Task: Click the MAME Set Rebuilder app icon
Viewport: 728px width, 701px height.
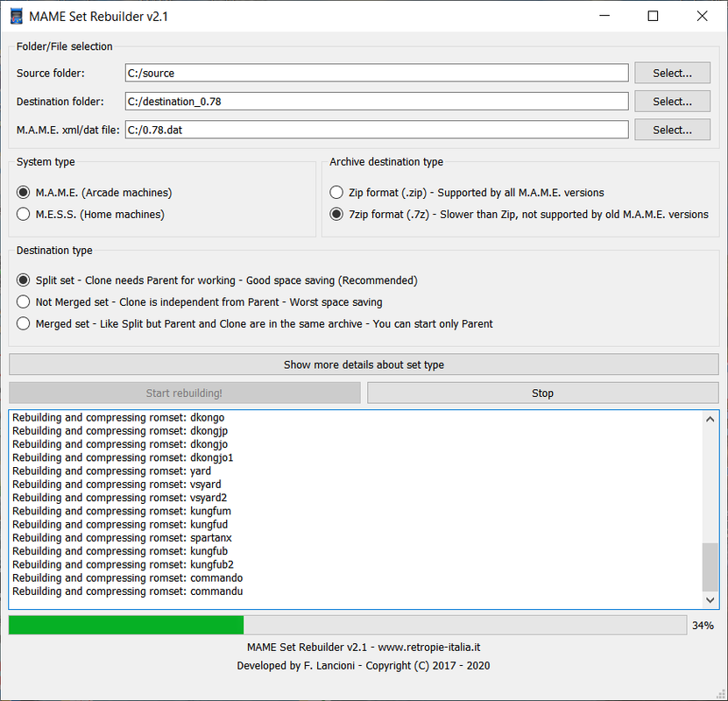Action: pos(17,17)
